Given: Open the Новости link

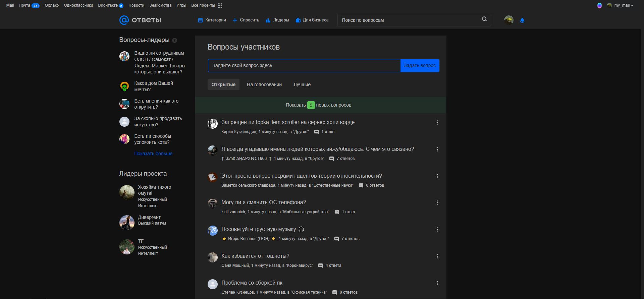Looking at the screenshot, I should 136,5.
